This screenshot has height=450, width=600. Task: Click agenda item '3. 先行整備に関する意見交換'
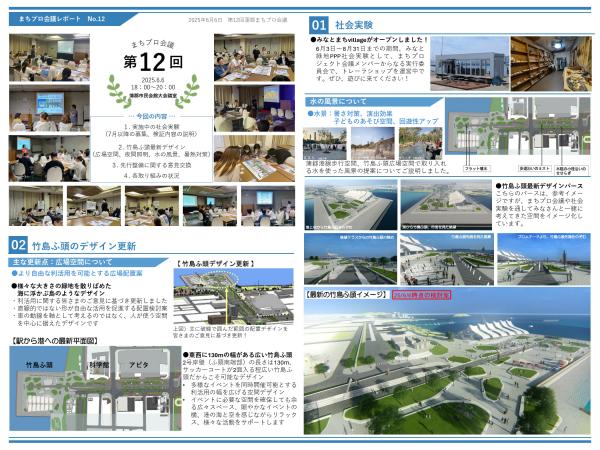152,165
